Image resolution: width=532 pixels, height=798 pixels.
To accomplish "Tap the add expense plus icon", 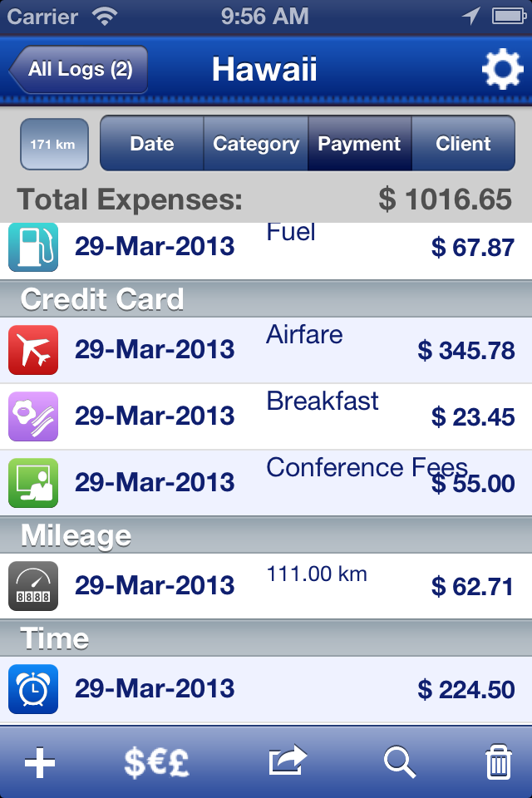I will [x=39, y=762].
